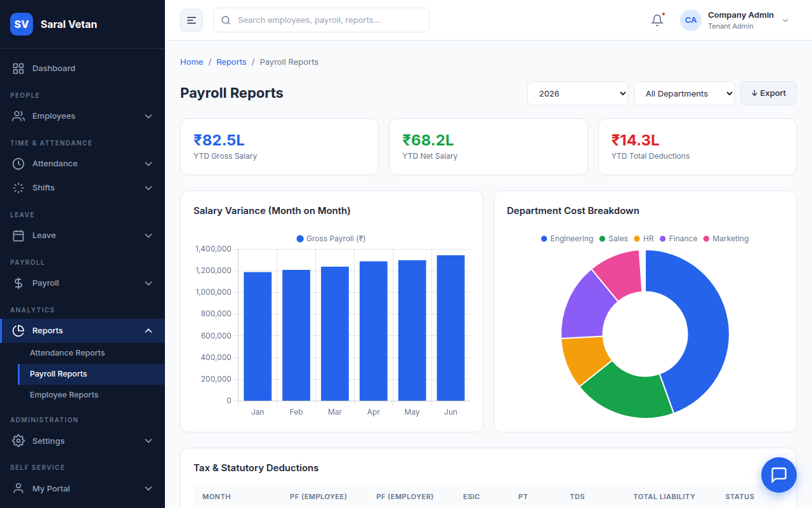Click the search magnifier icon

226,20
